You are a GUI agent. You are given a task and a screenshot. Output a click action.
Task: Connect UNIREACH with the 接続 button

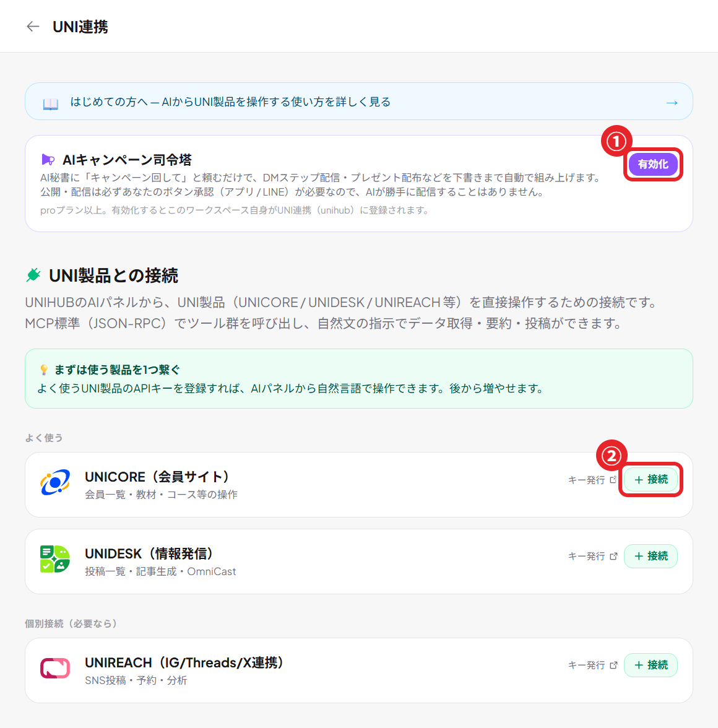coord(651,665)
